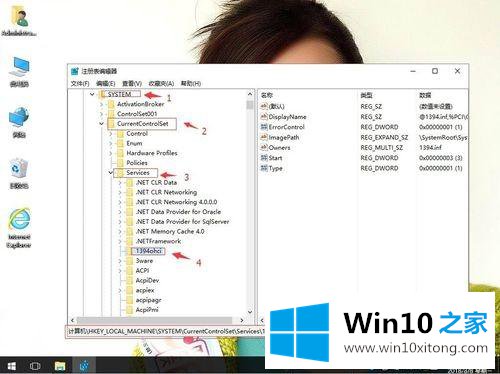Select the Enum key
The height and width of the screenshot is (374, 500).
click(134, 143)
